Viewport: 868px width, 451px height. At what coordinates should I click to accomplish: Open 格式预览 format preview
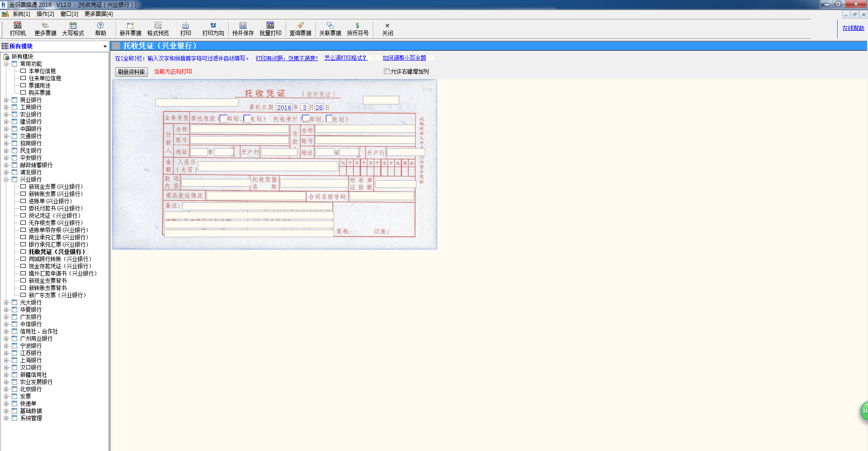(x=158, y=29)
